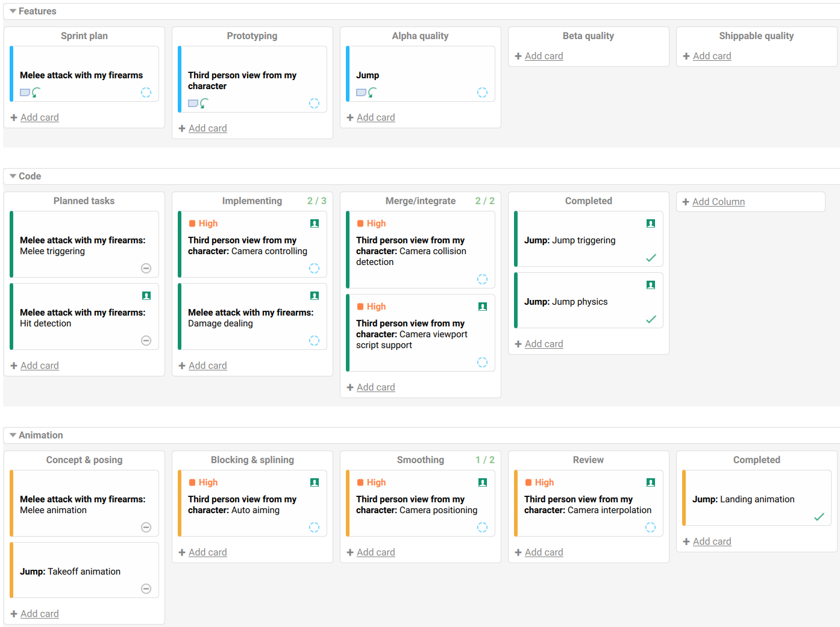Click the assignee icon on the Jump physics card
The image size is (840, 627).
click(650, 285)
